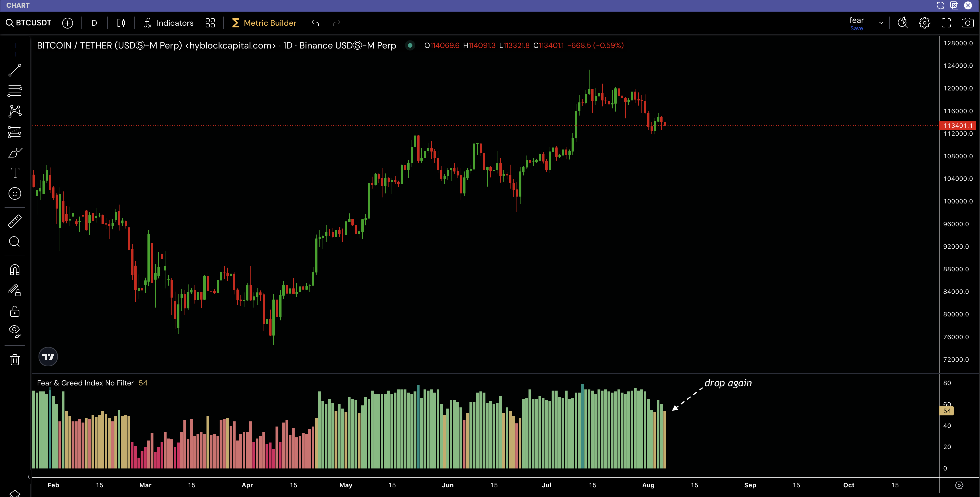Click the trash icon to remove drawings
Viewport: 980px width, 497px height.
tap(15, 359)
